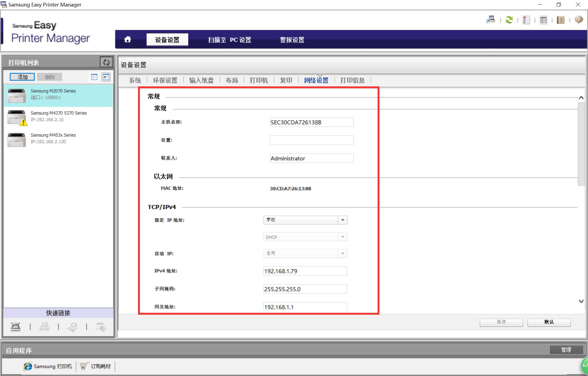Image resolution: width=588 pixels, height=376 pixels.
Task: Select Samsung M453x Series printer entry
Action: pyautogui.click(x=58, y=140)
